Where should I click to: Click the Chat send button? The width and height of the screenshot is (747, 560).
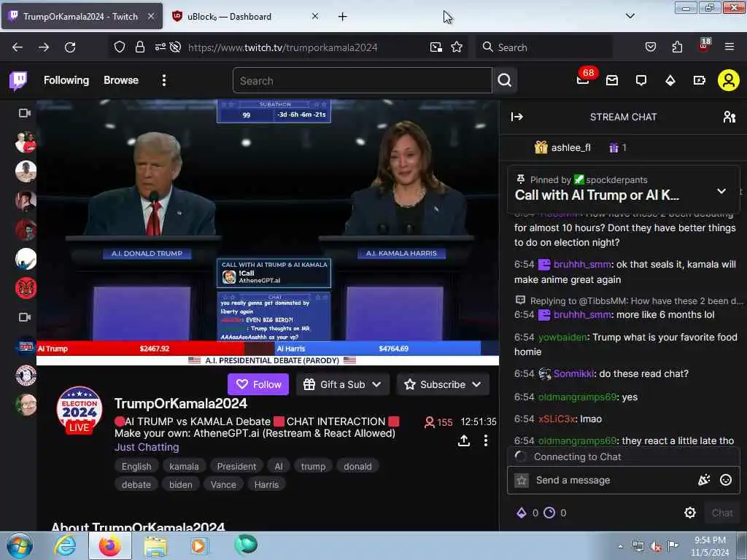(721, 513)
